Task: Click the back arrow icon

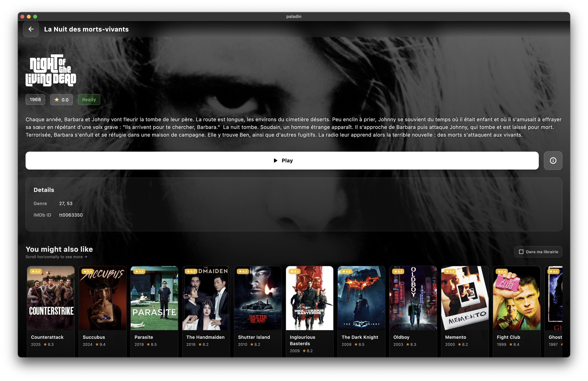Action: pos(31,29)
